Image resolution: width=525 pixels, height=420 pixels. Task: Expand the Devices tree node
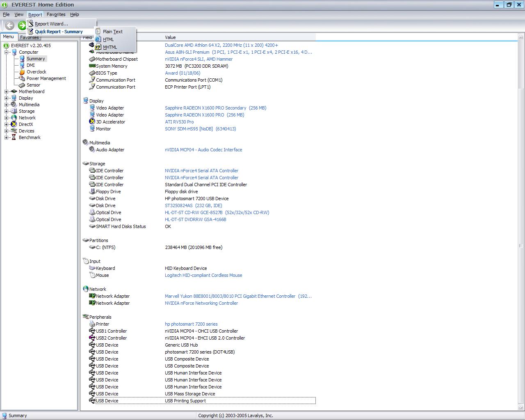tap(7, 131)
